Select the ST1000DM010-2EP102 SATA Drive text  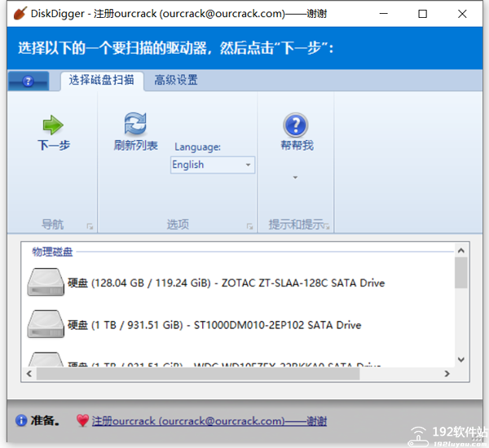point(278,325)
